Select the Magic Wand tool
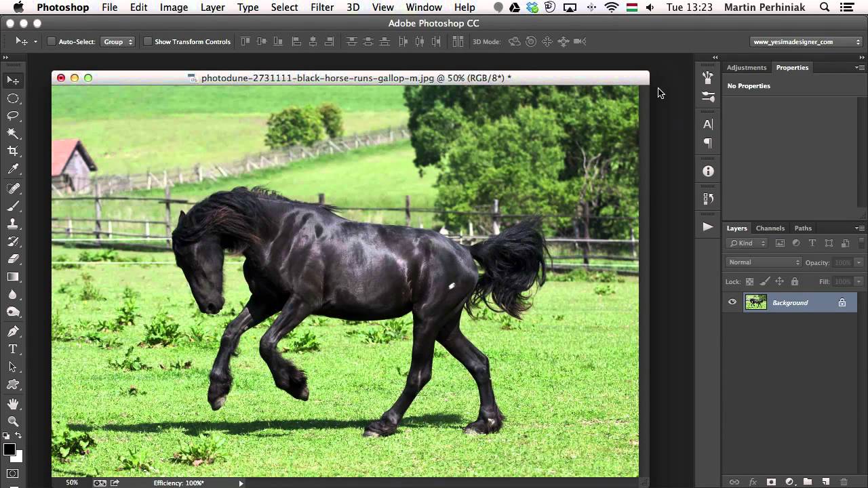This screenshot has height=488, width=868. pos(13,134)
